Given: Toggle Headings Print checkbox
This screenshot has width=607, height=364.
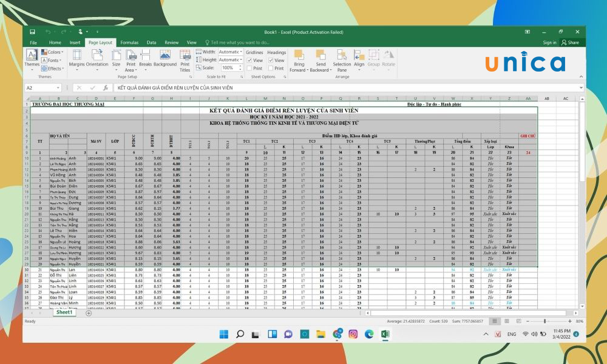Looking at the screenshot, I should point(271,68).
